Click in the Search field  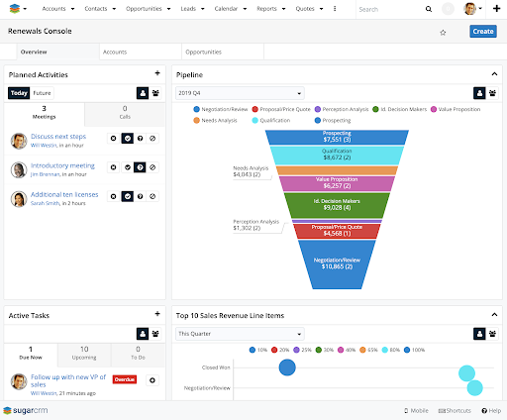[x=389, y=9]
